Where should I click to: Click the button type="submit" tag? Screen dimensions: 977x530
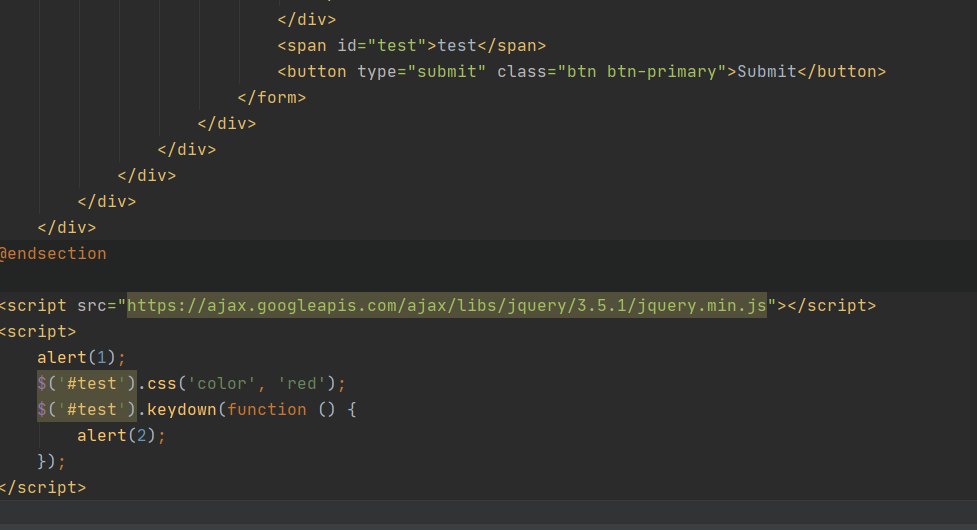click(581, 72)
